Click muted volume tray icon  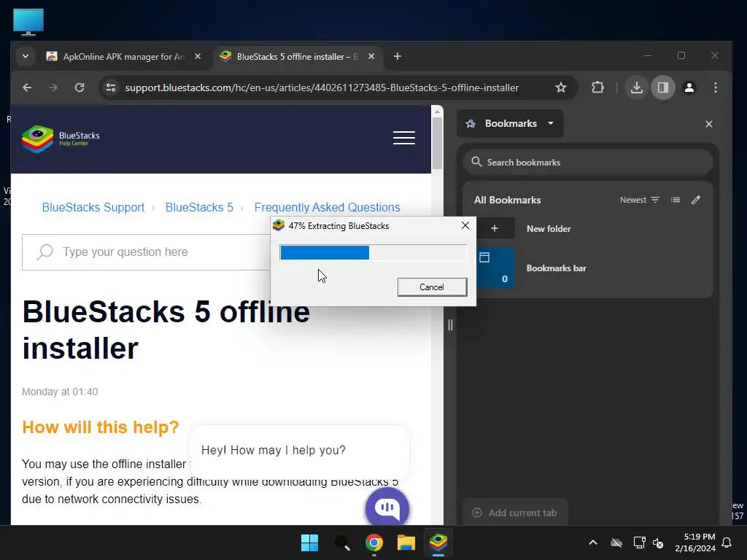(x=658, y=542)
